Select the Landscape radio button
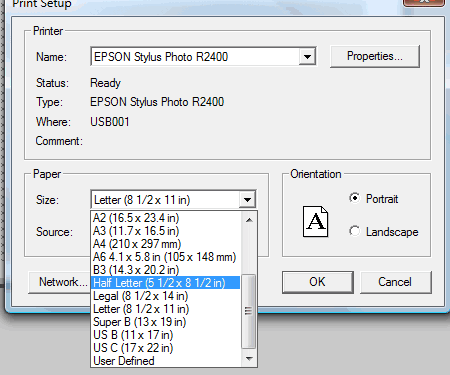This screenshot has width=450, height=375. pos(355,231)
